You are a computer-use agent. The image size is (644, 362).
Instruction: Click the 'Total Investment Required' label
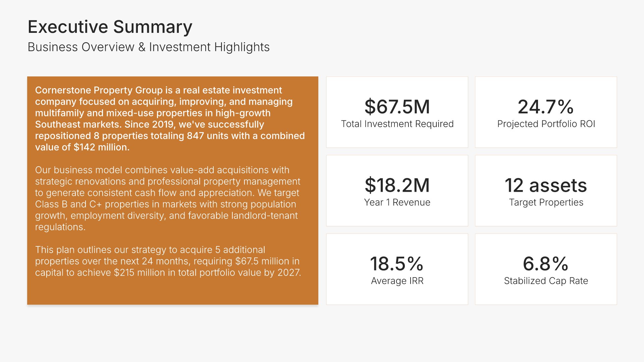coord(397,124)
